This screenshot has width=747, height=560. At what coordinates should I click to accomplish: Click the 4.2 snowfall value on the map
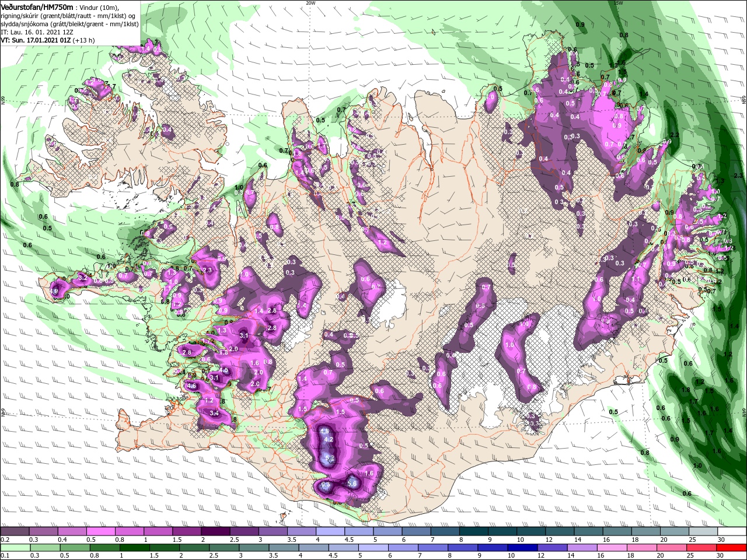328,439
